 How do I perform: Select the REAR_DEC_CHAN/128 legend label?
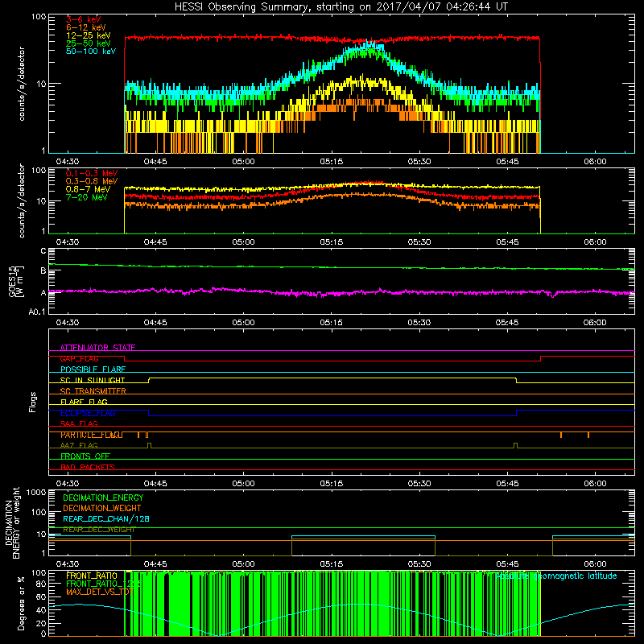coord(106,518)
